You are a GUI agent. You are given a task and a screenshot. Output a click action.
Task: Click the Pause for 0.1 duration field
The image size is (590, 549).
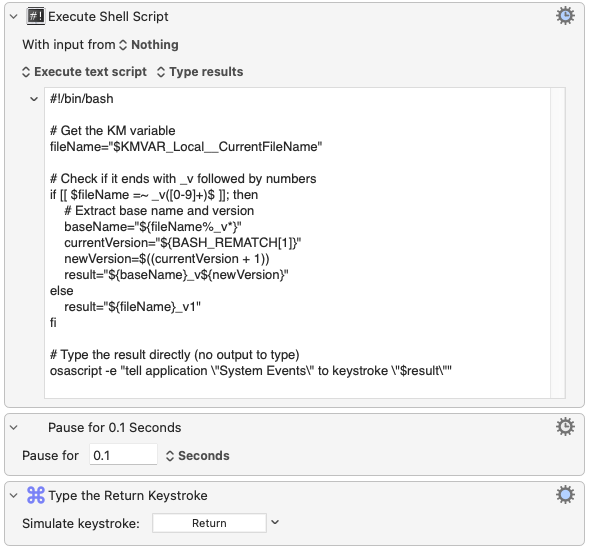click(123, 455)
